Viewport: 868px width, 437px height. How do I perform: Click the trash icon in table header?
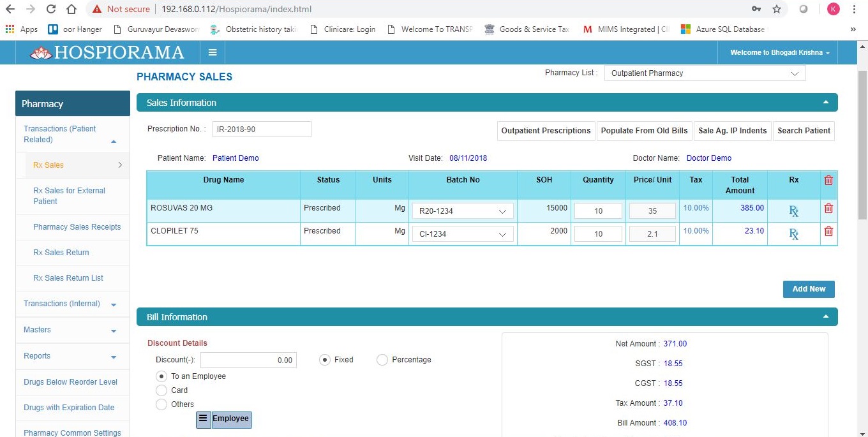point(828,180)
